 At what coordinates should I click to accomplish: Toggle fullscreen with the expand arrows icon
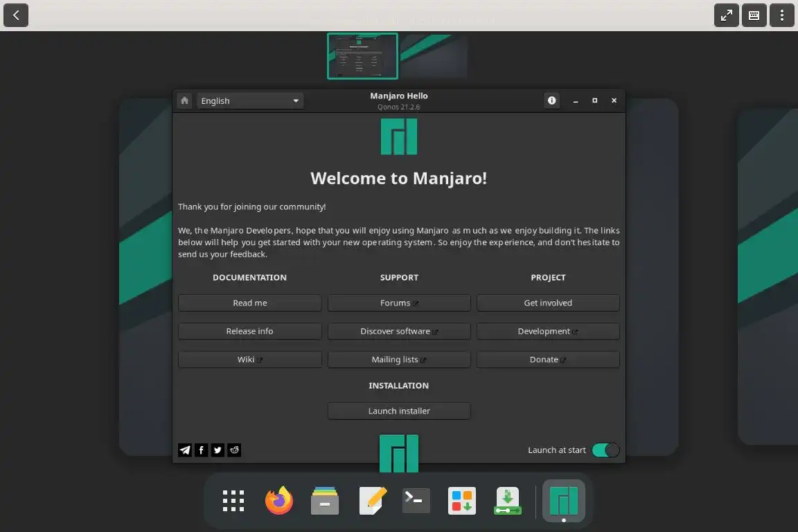(726, 15)
